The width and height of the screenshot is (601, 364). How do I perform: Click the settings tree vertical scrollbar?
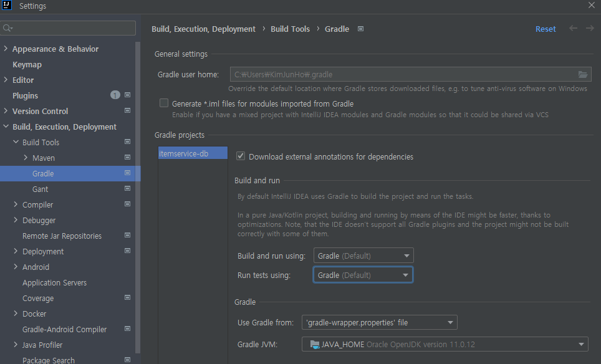click(138, 198)
